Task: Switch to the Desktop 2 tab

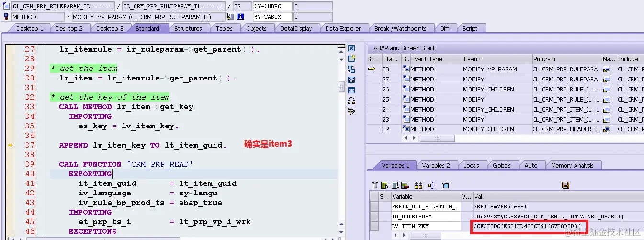Action: click(x=69, y=28)
